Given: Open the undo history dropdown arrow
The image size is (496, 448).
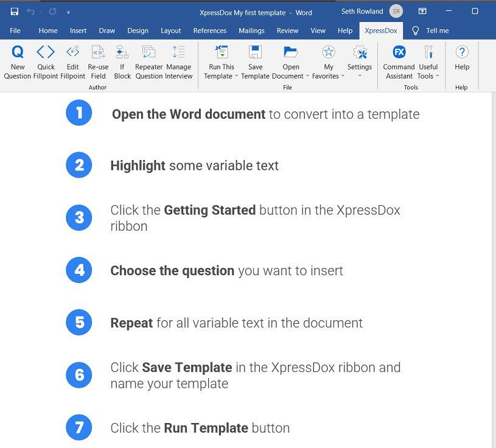Looking at the screenshot, I should point(41,12).
